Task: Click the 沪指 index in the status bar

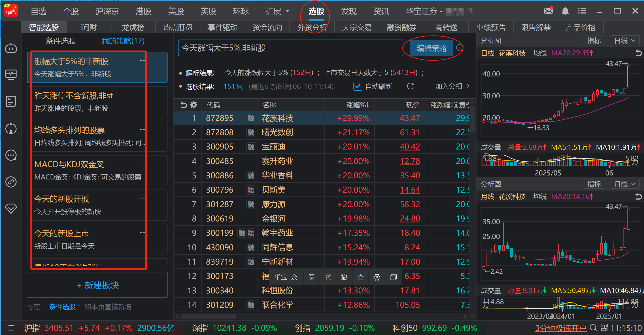Action: (x=32, y=328)
